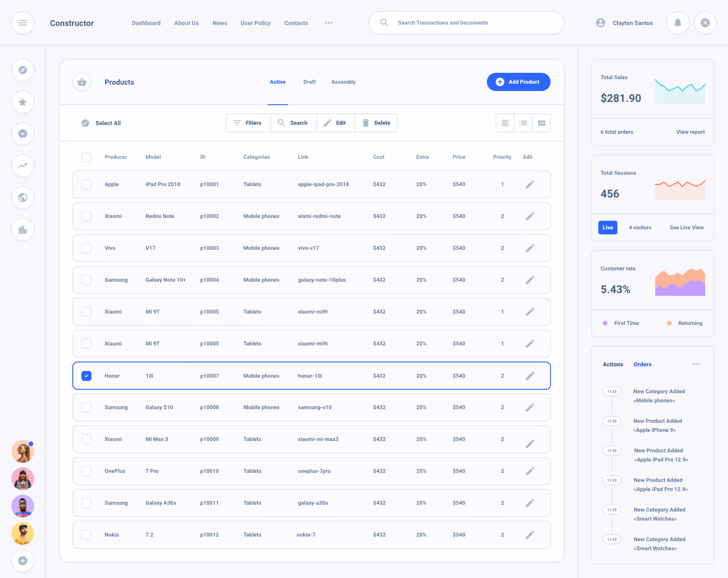Open Filters for the product list
This screenshot has width=728, height=578.
pyautogui.click(x=248, y=123)
